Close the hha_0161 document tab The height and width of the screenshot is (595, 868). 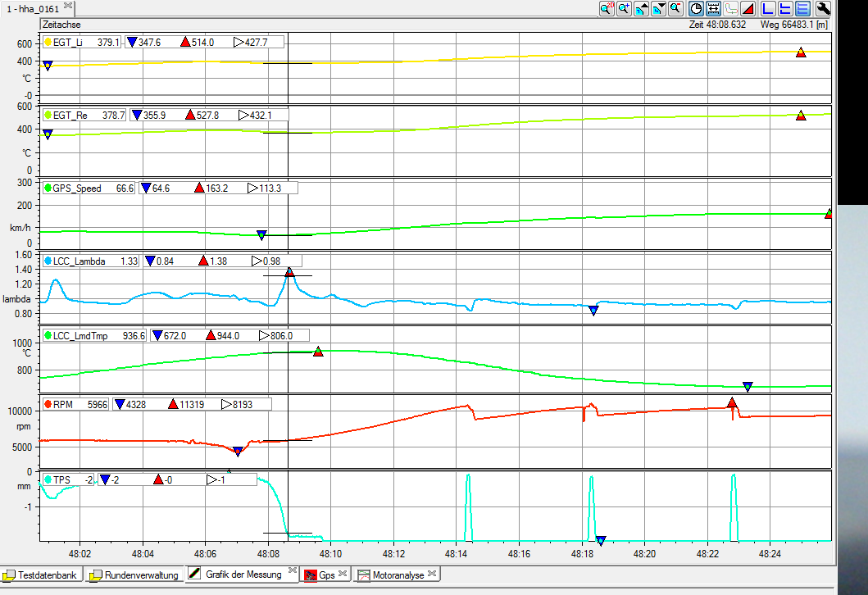tap(67, 6)
